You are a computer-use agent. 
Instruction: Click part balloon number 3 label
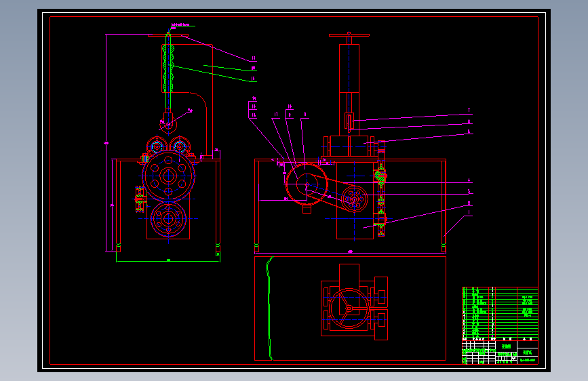[x=469, y=191]
